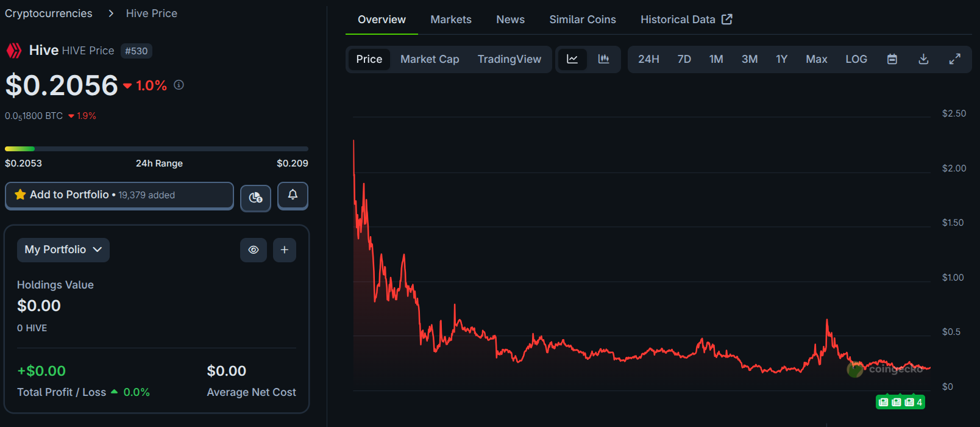980x427 pixels.
Task: Toggle LOG scale on the chart
Action: coord(856,59)
